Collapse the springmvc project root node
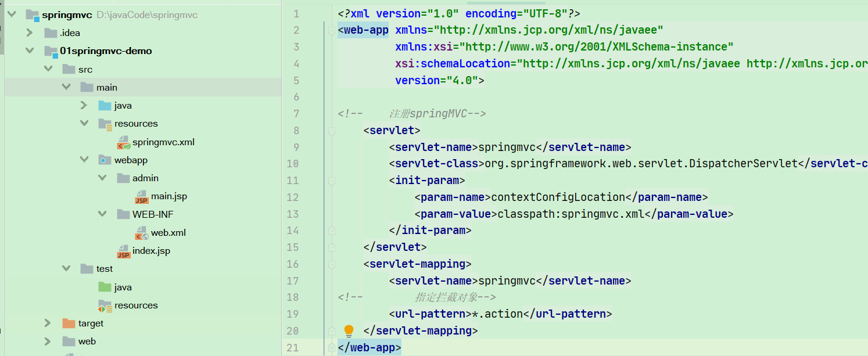 point(11,15)
